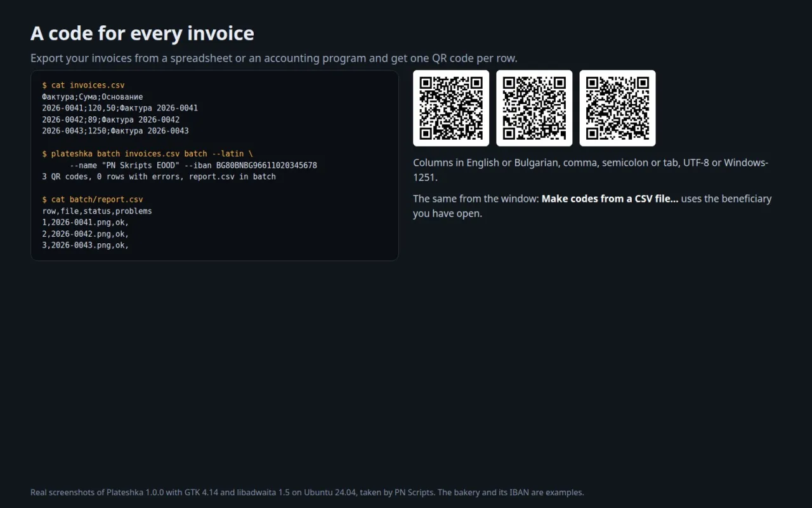Click the '$ cat invoices.csv' command line

pos(83,85)
